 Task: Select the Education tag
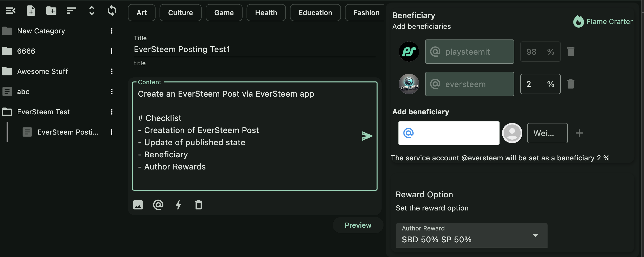coord(315,13)
